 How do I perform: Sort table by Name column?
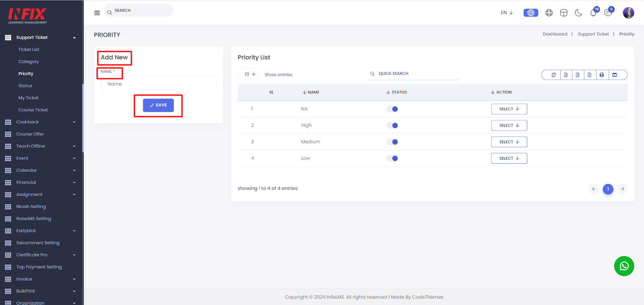(x=311, y=92)
